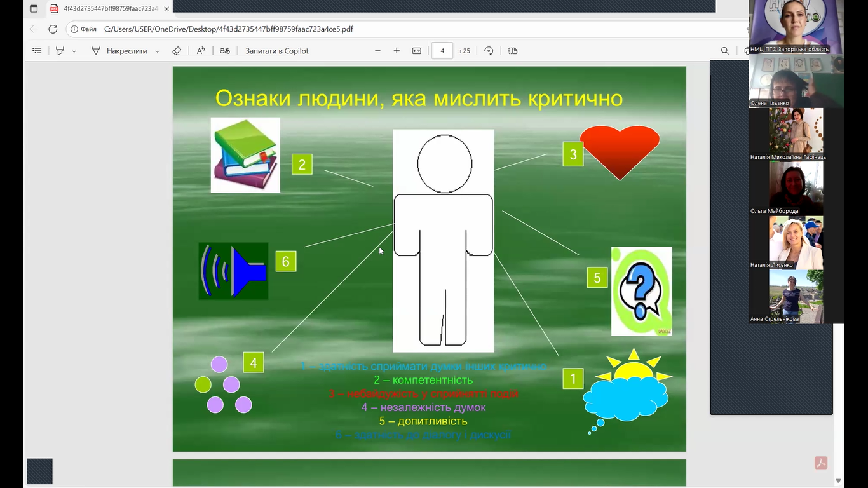This screenshot has height=488, width=868.
Task: Zoom in with the plus button
Action: pos(397,51)
